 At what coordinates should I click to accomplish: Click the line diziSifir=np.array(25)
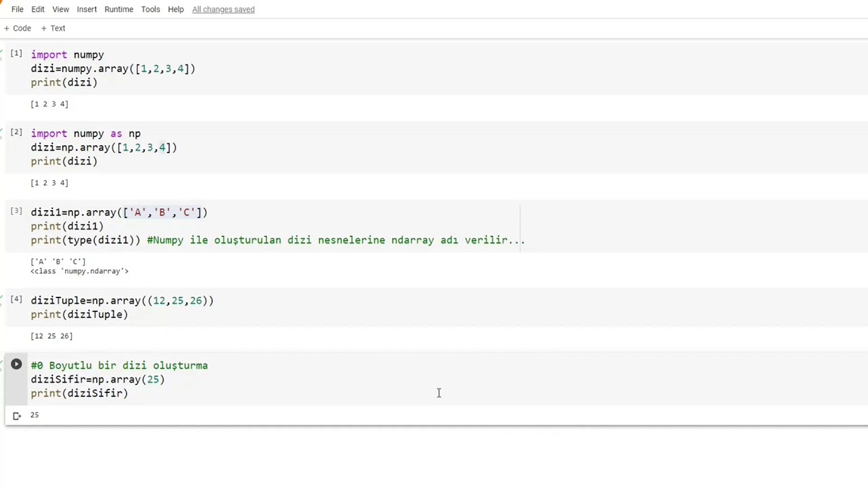click(x=98, y=380)
